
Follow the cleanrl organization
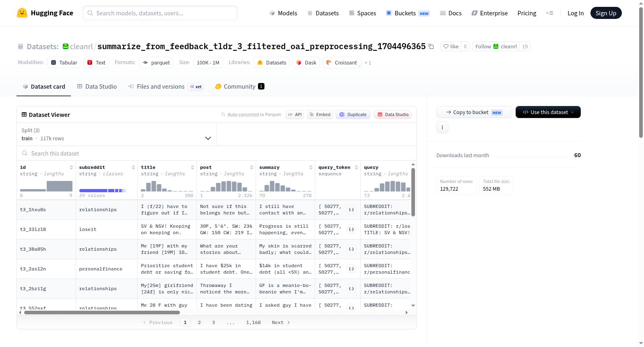[496, 46]
